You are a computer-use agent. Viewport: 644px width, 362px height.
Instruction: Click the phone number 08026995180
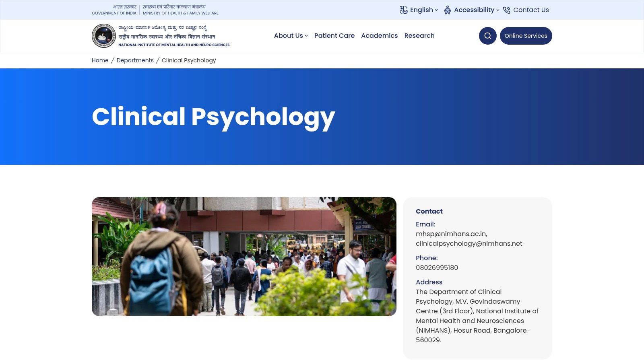[437, 268]
